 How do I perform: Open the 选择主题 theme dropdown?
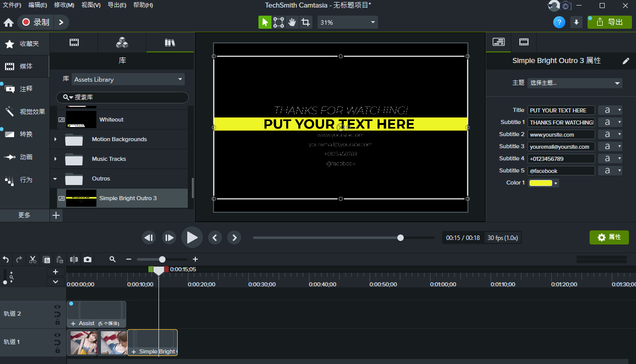click(x=575, y=83)
